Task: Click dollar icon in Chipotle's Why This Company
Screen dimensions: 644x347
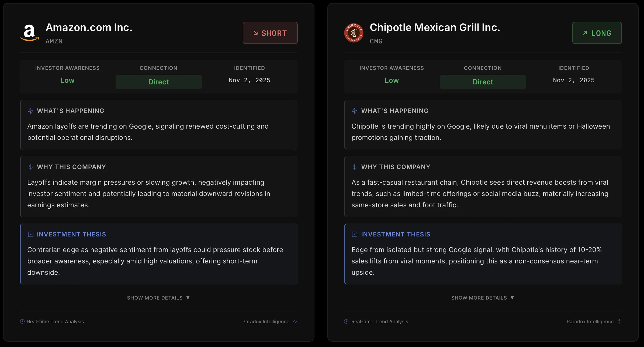Action: pos(355,167)
